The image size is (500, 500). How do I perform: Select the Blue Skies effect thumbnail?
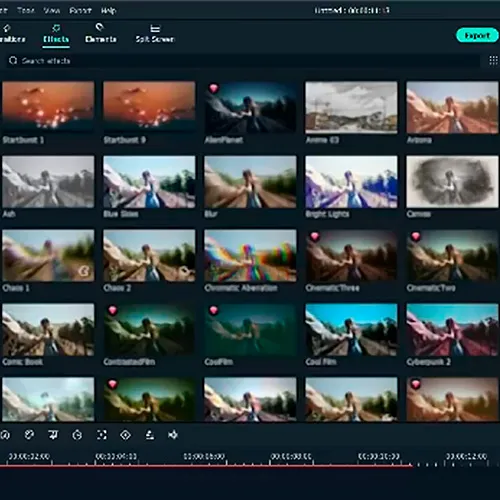tap(149, 181)
